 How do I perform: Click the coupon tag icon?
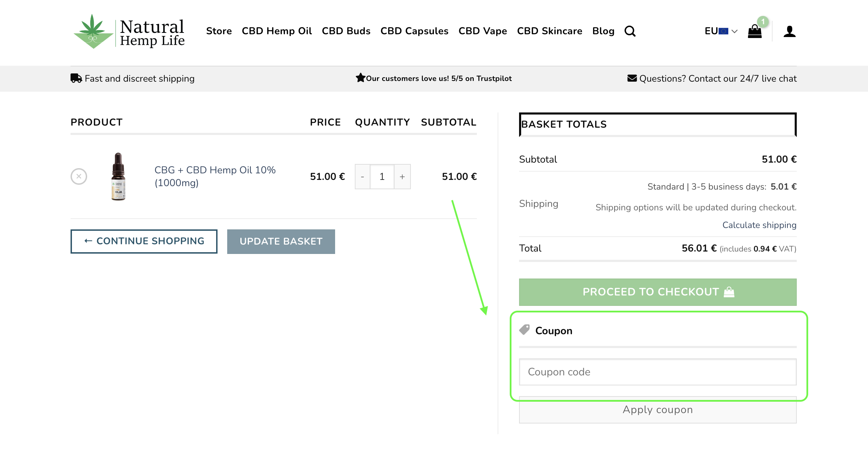pyautogui.click(x=524, y=330)
